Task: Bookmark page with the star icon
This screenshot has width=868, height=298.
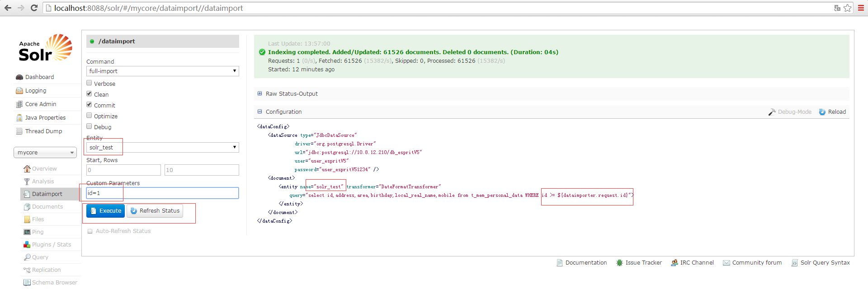Action: (848, 8)
